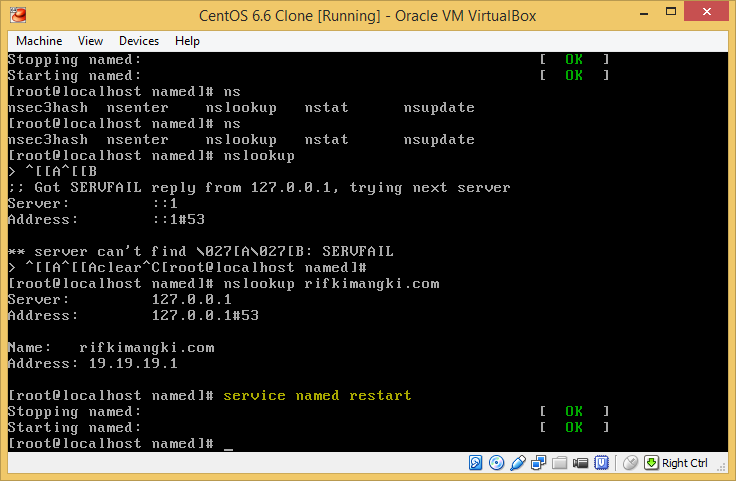Click the 'Server: 127.0.0.1' line
The width and height of the screenshot is (736, 481).
[x=120, y=299]
